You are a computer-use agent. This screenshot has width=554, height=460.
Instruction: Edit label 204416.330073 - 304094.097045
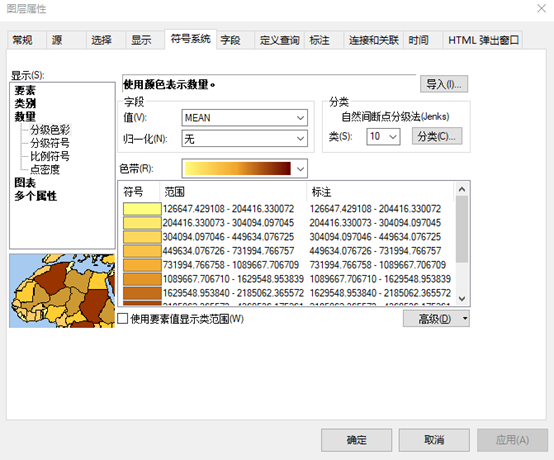tap(375, 223)
